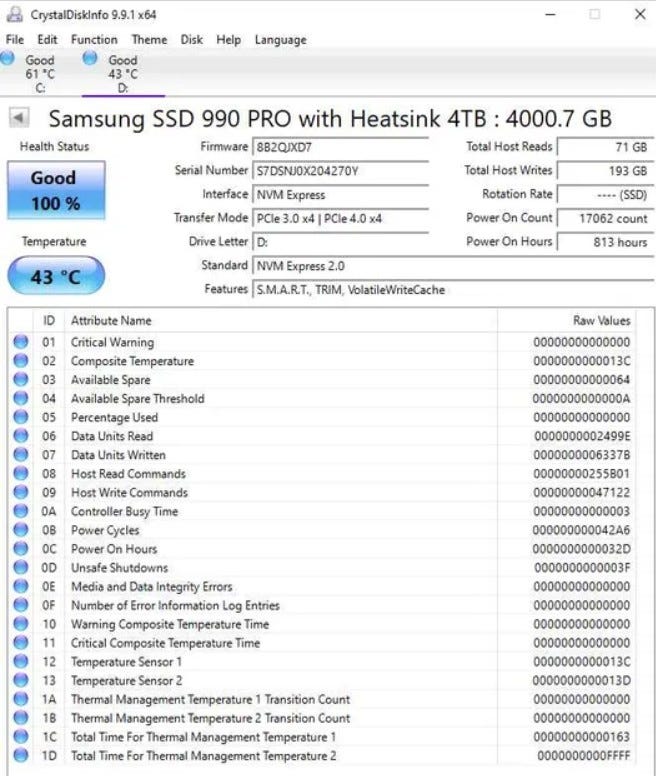
Task: Select Thermal Management Temperature 2 Transition Count
Action: 211,718
